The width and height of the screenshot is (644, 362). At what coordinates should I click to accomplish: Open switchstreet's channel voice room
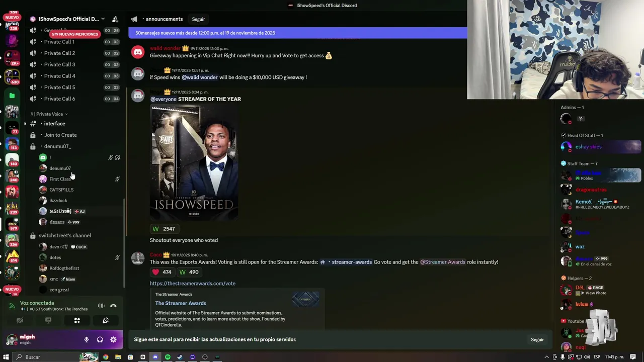pyautogui.click(x=74, y=235)
